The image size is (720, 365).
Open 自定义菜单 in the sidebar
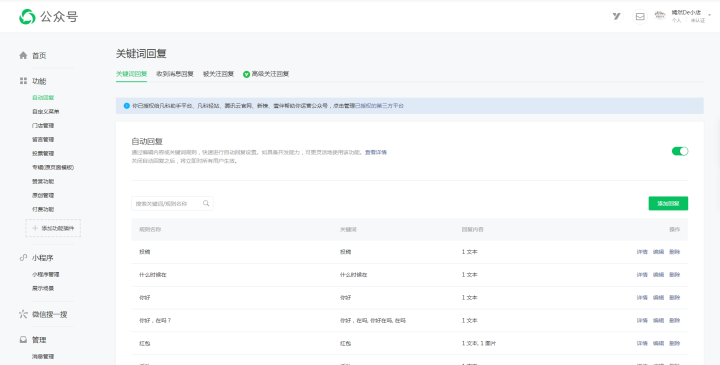45,112
